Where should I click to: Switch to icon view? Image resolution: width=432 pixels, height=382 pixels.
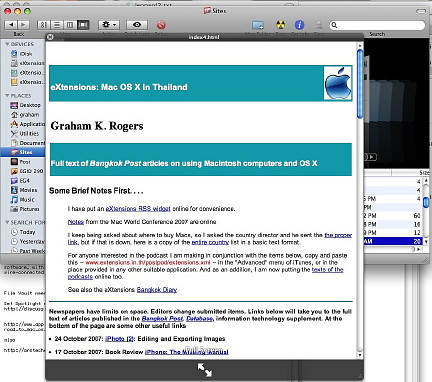44,25
